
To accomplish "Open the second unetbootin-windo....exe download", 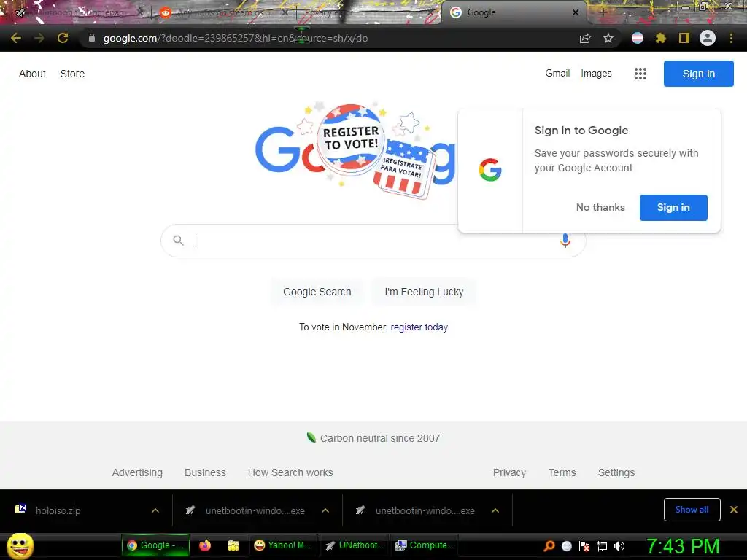I will [x=425, y=510].
